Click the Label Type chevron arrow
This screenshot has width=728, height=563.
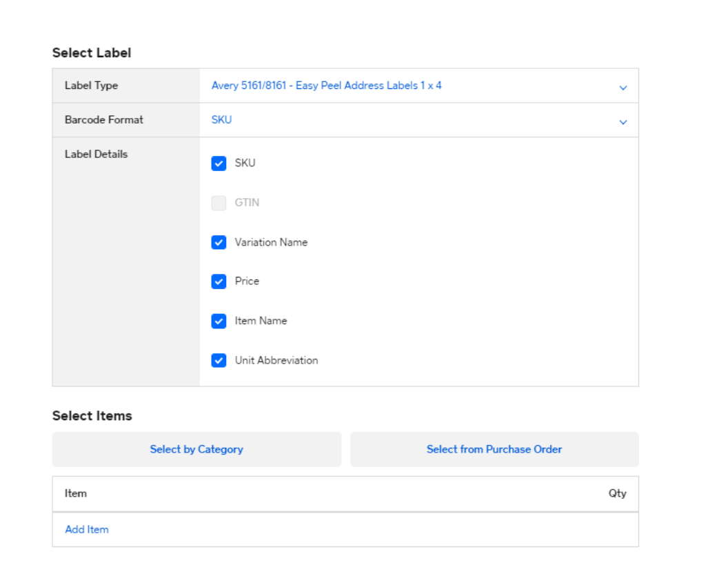click(x=623, y=88)
